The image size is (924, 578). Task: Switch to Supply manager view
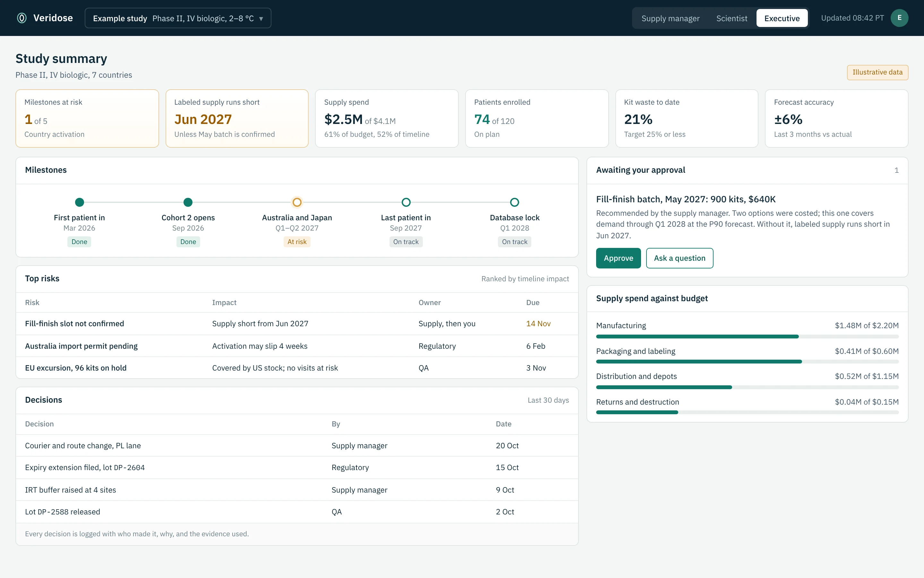pos(670,18)
